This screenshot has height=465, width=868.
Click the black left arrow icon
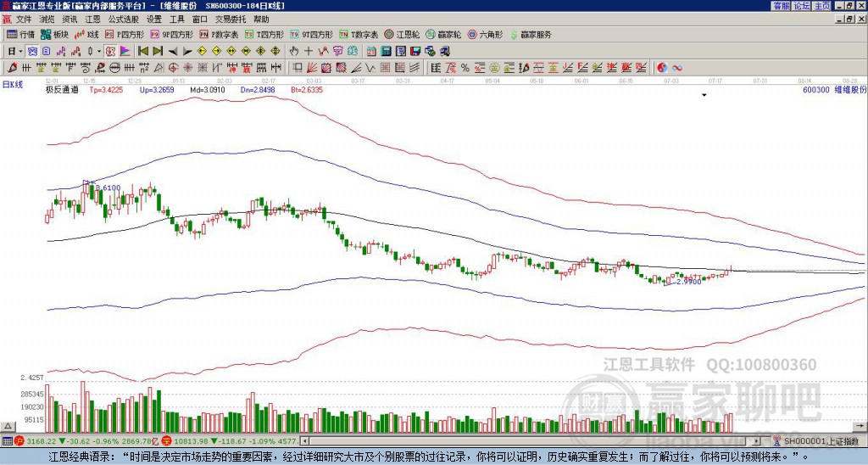(173, 52)
